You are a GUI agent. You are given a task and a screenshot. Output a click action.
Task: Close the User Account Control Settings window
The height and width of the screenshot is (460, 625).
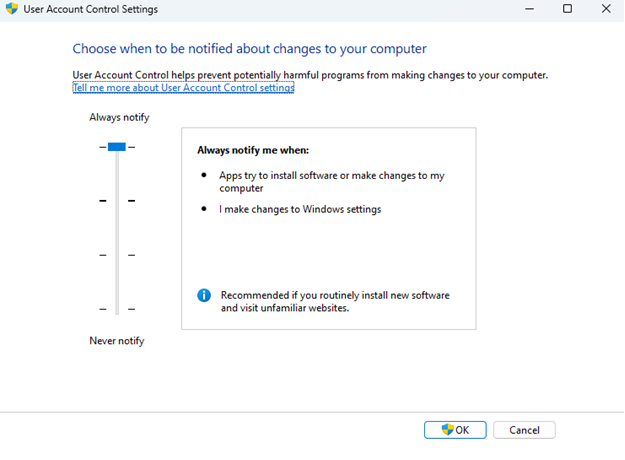pyautogui.click(x=606, y=9)
